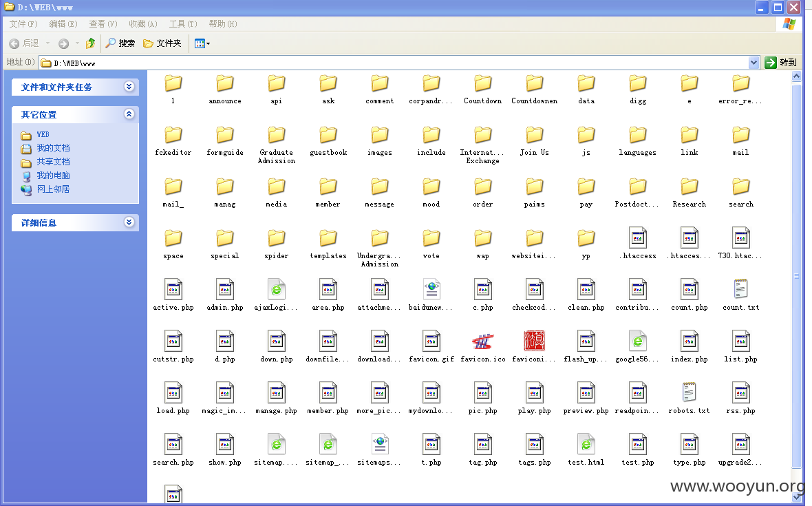Open the 工具(T) menu
This screenshot has height=506, width=812.
pos(183,24)
